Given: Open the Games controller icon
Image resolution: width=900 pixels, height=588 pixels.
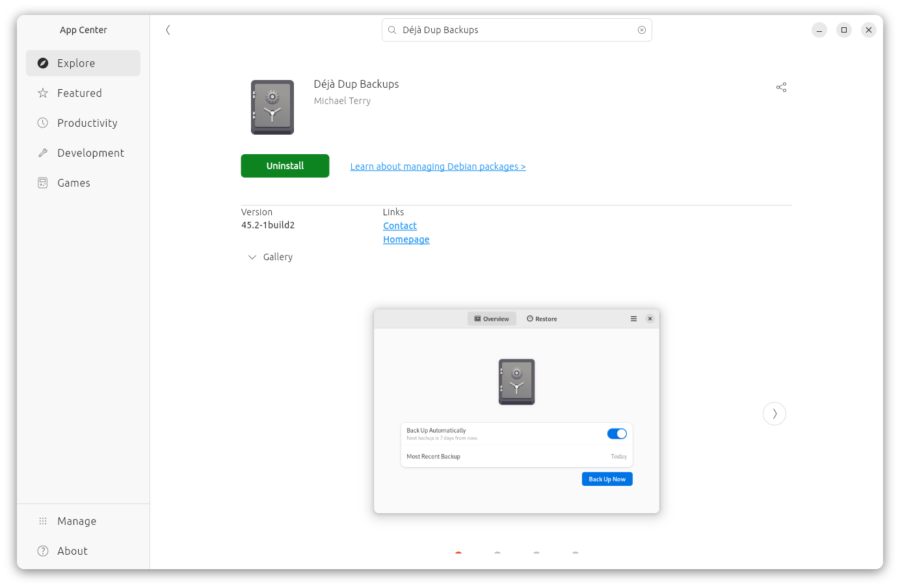Looking at the screenshot, I should click(x=42, y=182).
